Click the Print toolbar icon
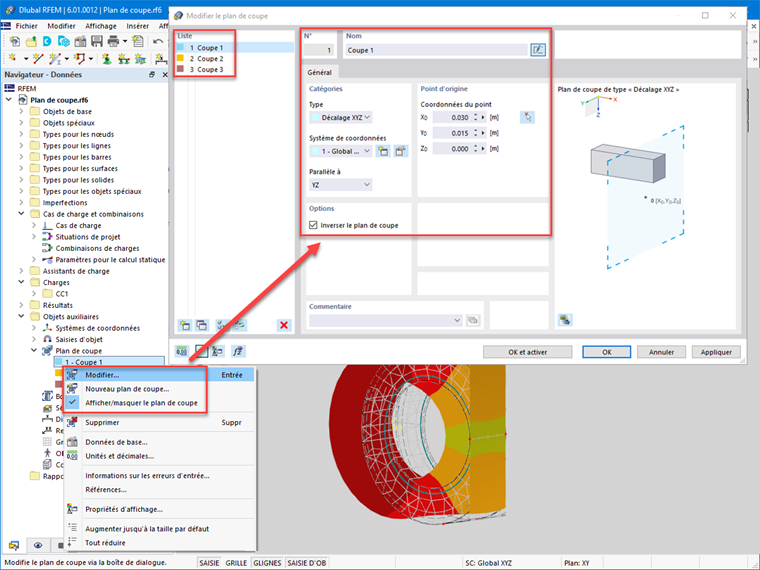This screenshot has height=570, width=760. [113, 41]
